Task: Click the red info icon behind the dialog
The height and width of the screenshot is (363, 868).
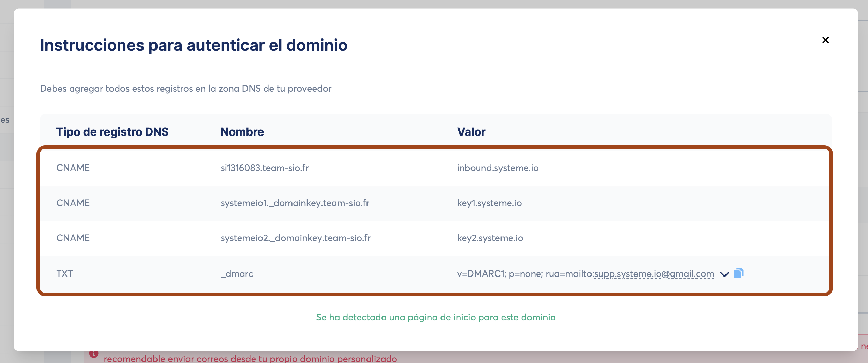Action: tap(94, 354)
